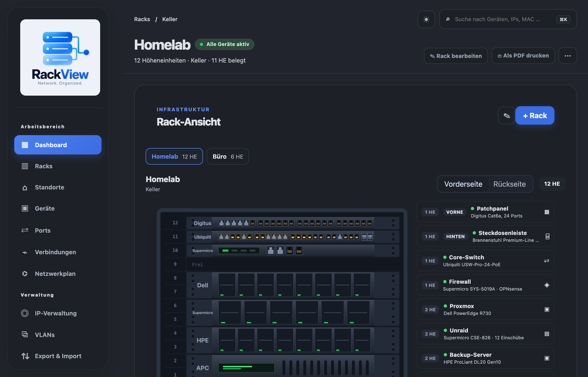Switch to the Rückseite rack view
588x377 pixels.
pos(509,184)
